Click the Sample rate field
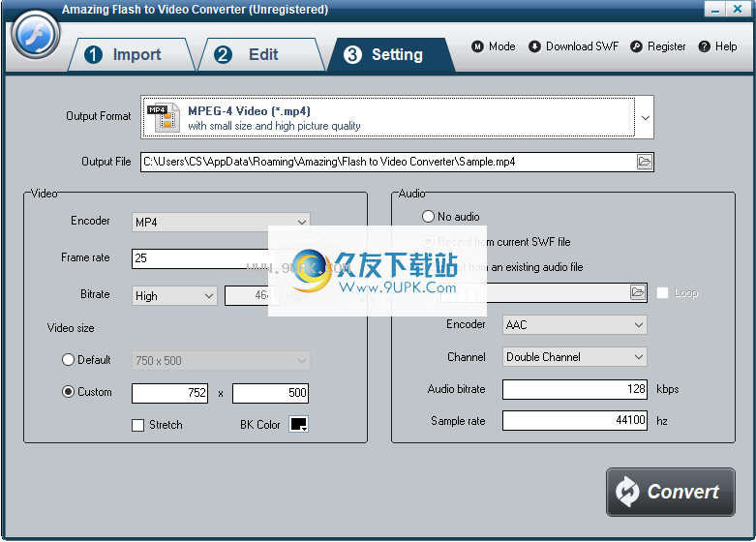The width and height of the screenshot is (756, 542). (x=575, y=420)
